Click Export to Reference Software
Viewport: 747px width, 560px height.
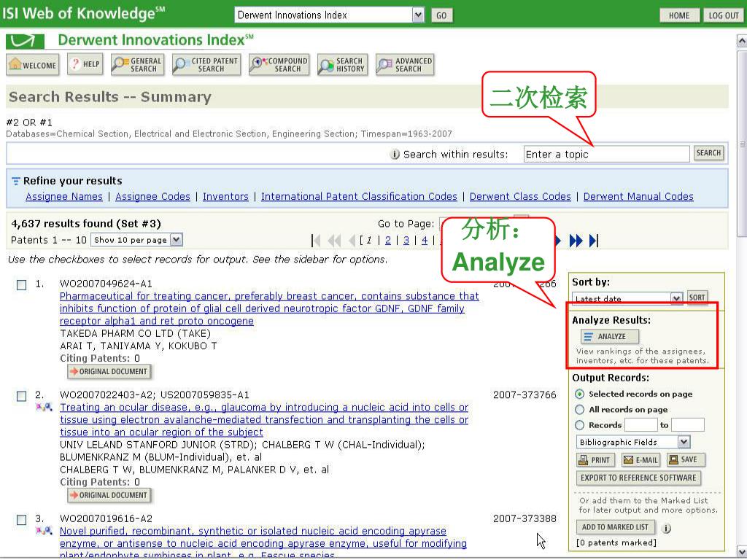pyautogui.click(x=638, y=478)
